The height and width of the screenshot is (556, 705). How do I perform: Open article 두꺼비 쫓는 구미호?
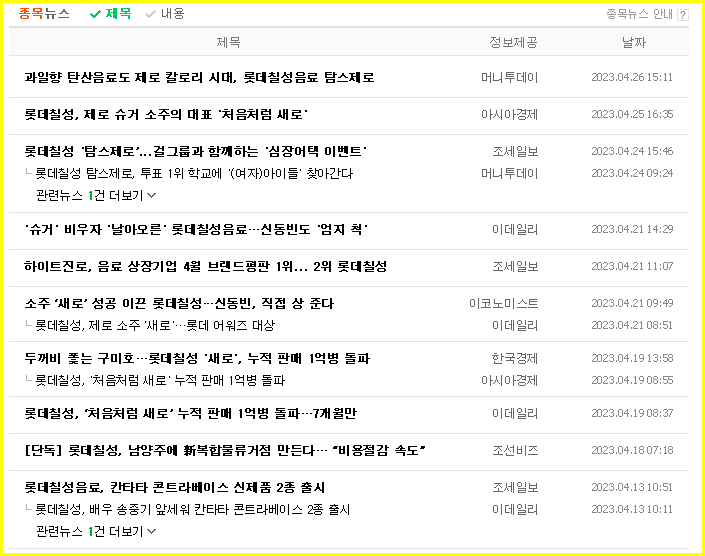[x=197, y=359]
